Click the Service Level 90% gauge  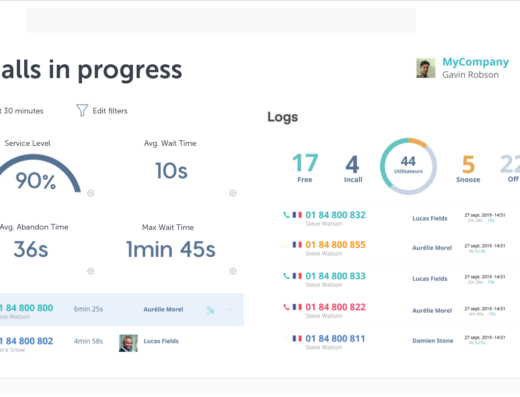click(x=36, y=173)
